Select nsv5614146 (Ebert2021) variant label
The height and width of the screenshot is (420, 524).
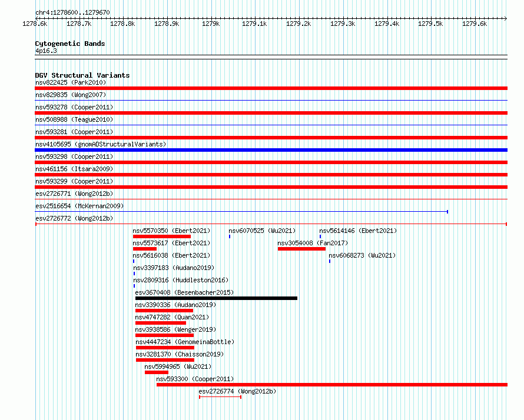click(358, 231)
